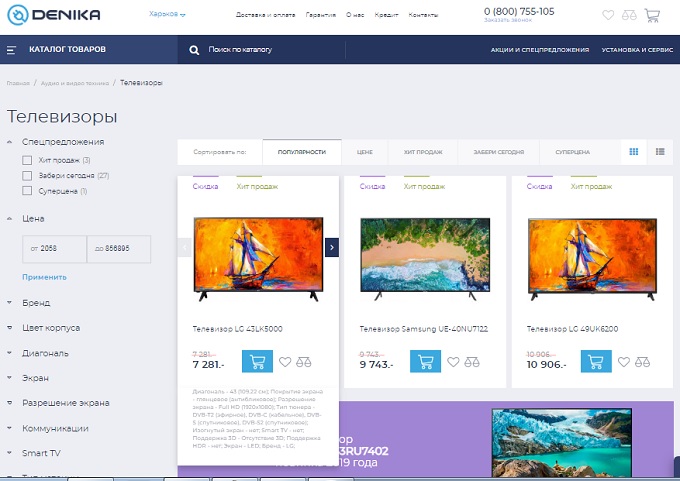Click the maximum price field
This screenshot has width=680, height=481.
[x=119, y=249]
